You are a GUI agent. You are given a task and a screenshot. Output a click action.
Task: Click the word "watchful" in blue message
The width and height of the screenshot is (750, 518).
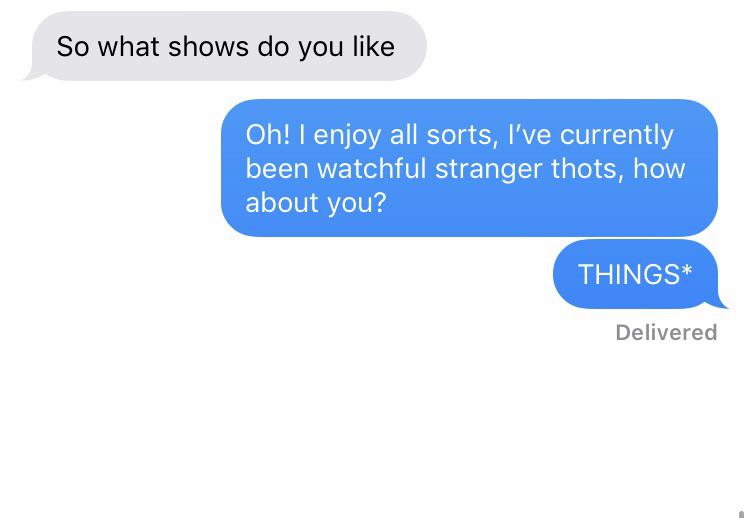(371, 168)
